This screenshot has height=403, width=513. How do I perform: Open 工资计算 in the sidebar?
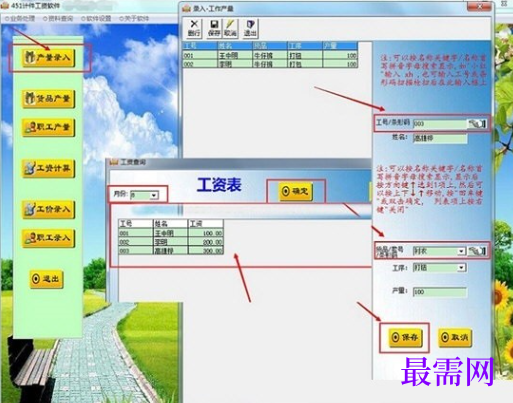pyautogui.click(x=48, y=168)
